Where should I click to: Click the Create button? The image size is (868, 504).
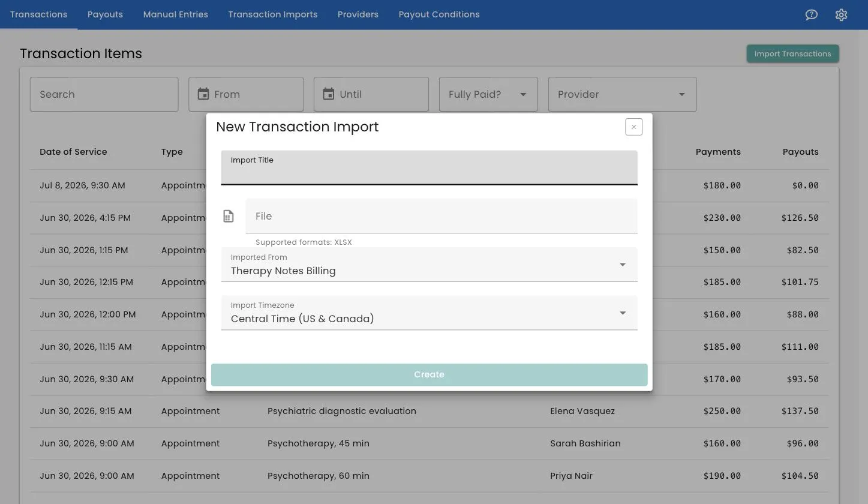pos(429,374)
